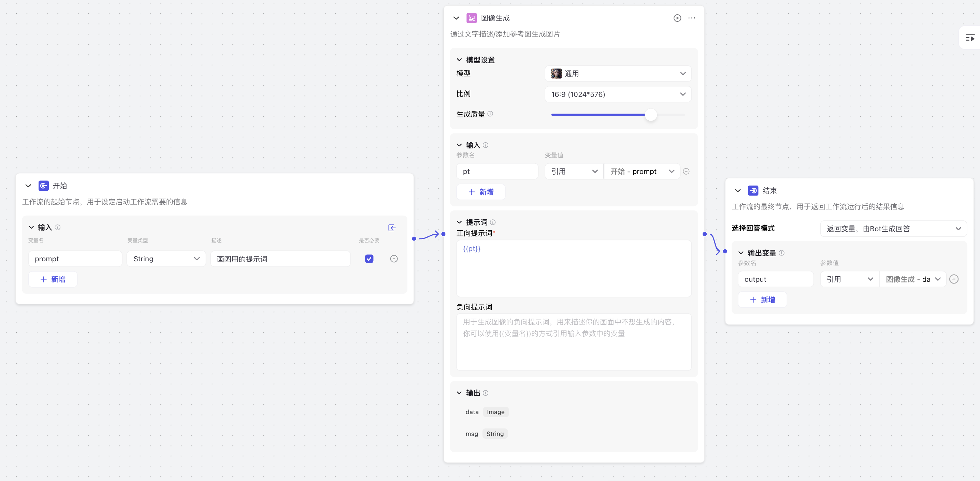Click info icon next to 提示词
The height and width of the screenshot is (481, 980).
[x=493, y=222]
